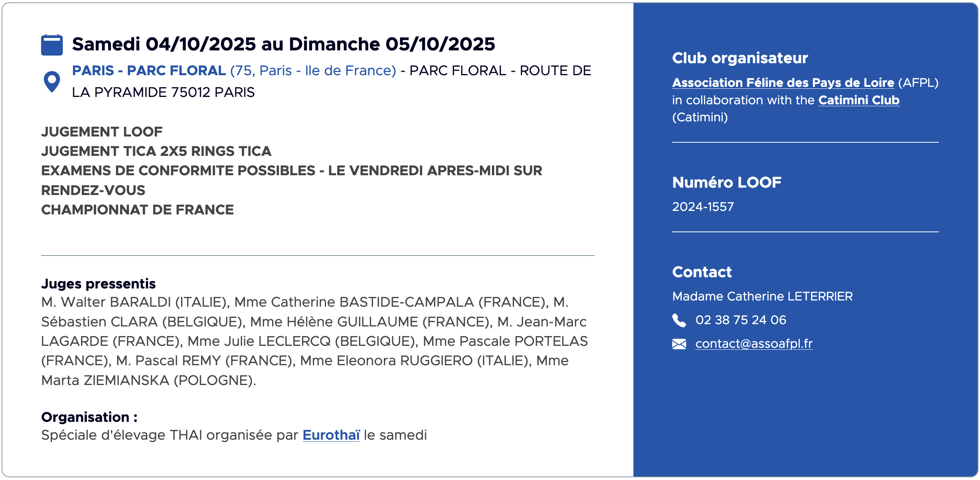Click the LOOF number 2024-1557
Image resolution: width=980 pixels, height=480 pixels.
(x=703, y=207)
